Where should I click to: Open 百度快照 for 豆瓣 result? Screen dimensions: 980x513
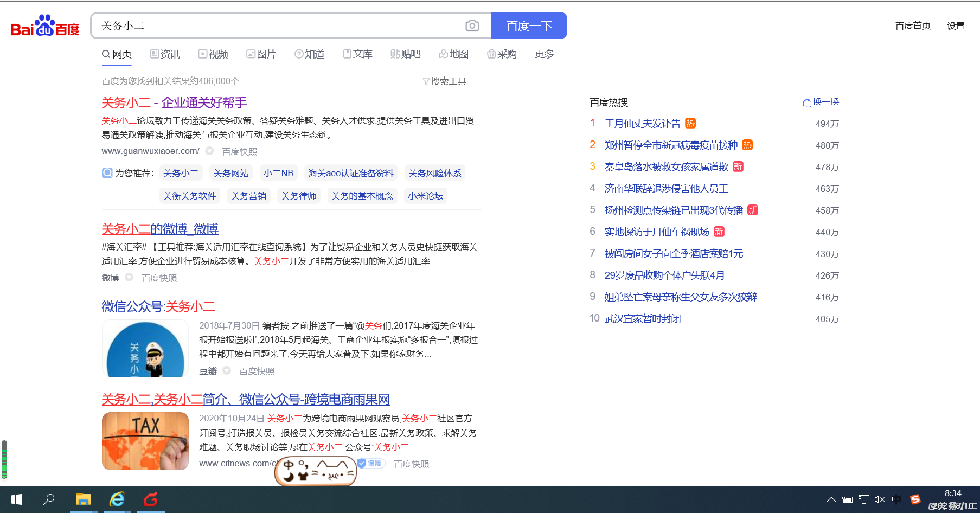tap(257, 371)
